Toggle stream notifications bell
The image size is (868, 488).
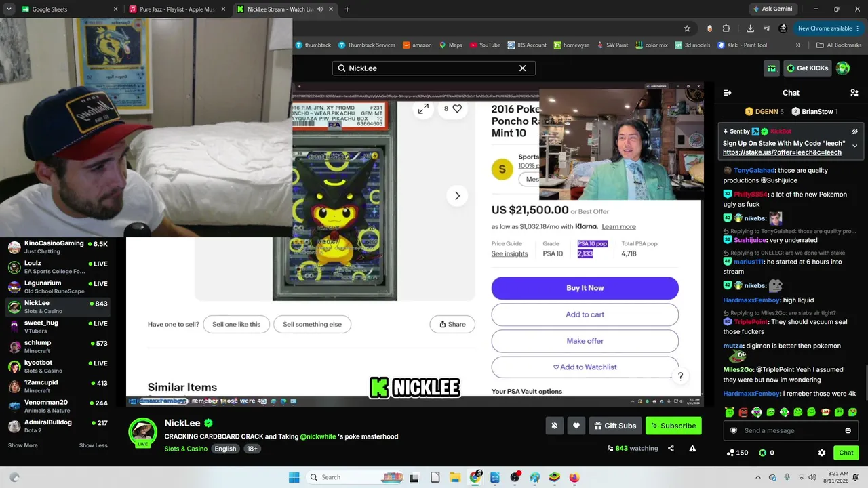click(554, 426)
